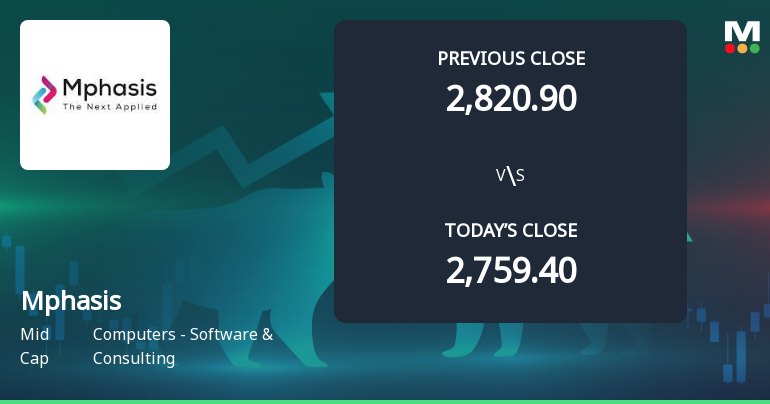Click 'The Next Applied' tagline text
This screenshot has width=770, height=404.
pyautogui.click(x=110, y=105)
